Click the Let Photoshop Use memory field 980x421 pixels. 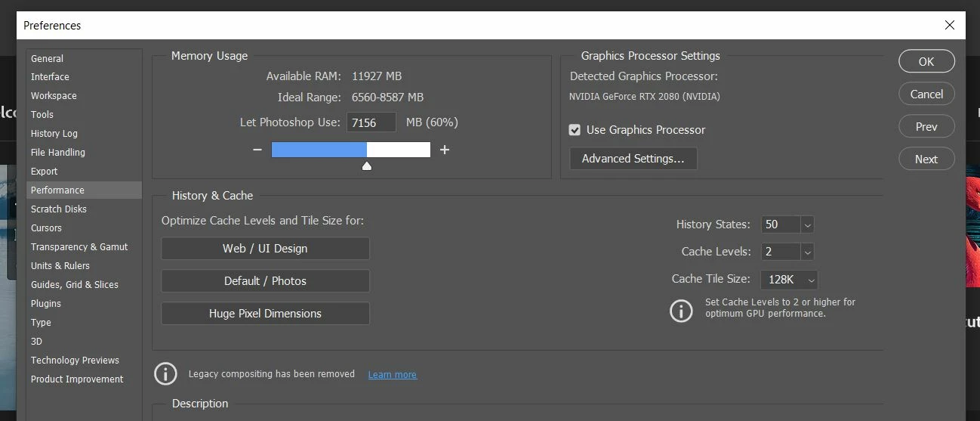[x=371, y=122]
